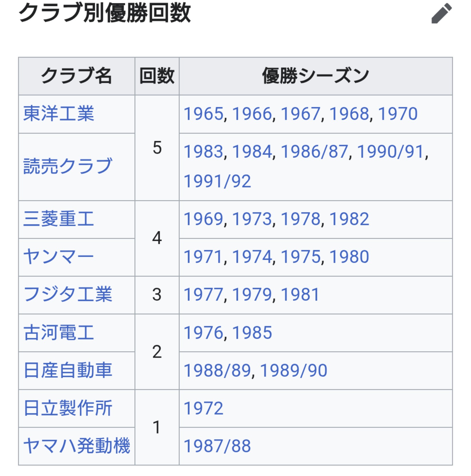Screen dimensions: 471x476
Task: Go to the 1991/92 season
Action: tap(217, 181)
